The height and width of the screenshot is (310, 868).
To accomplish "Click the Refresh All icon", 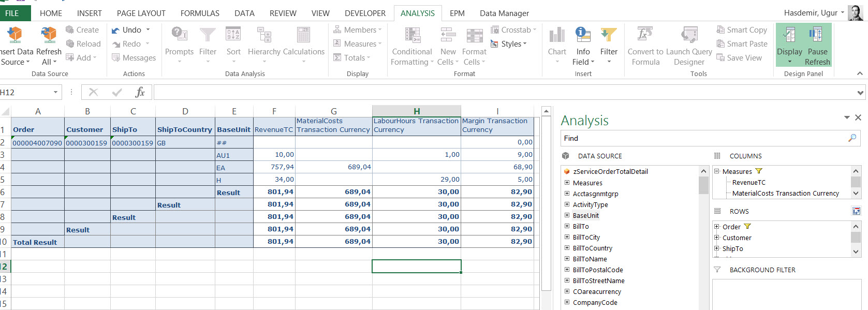I will coord(49,35).
